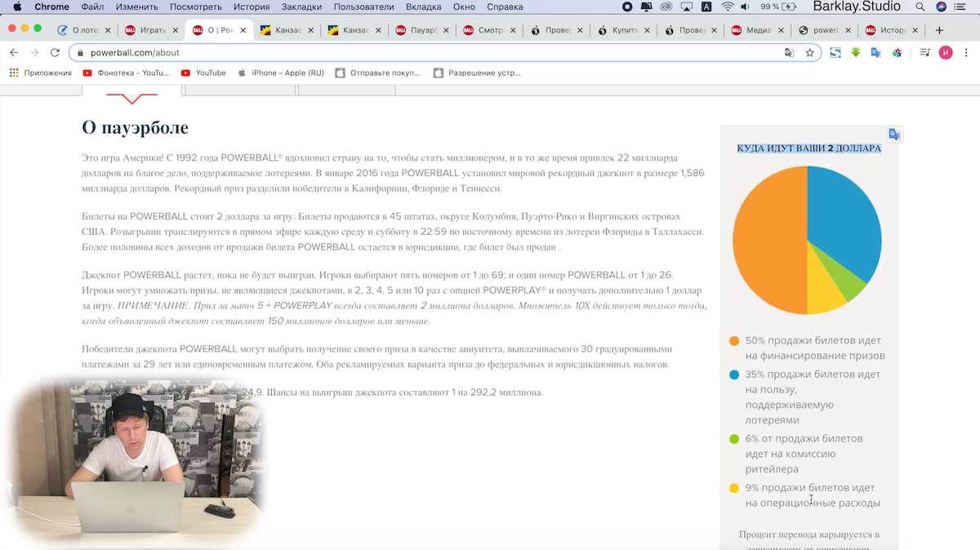This screenshot has height=550, width=980.
Task: Click the "О пауэрболе" heading
Action: tap(135, 127)
